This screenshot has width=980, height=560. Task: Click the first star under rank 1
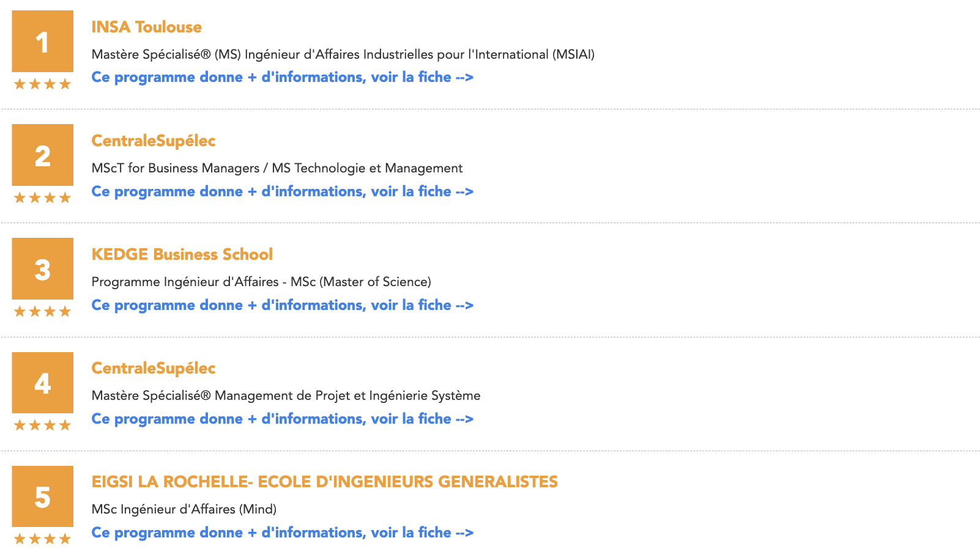tap(18, 84)
